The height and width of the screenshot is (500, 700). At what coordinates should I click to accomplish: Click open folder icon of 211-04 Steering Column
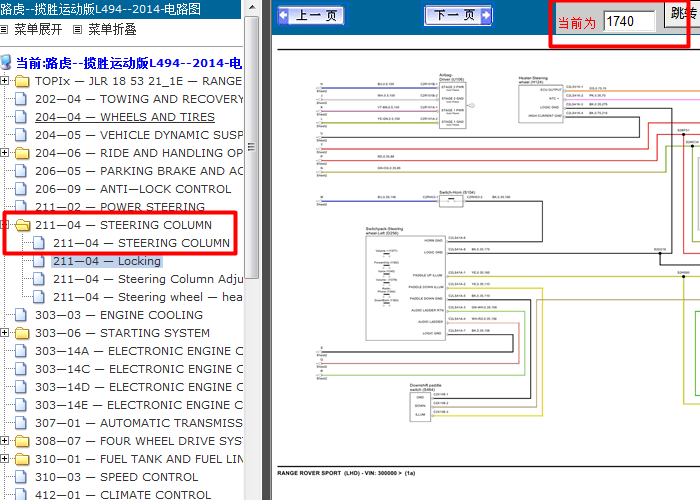22,225
